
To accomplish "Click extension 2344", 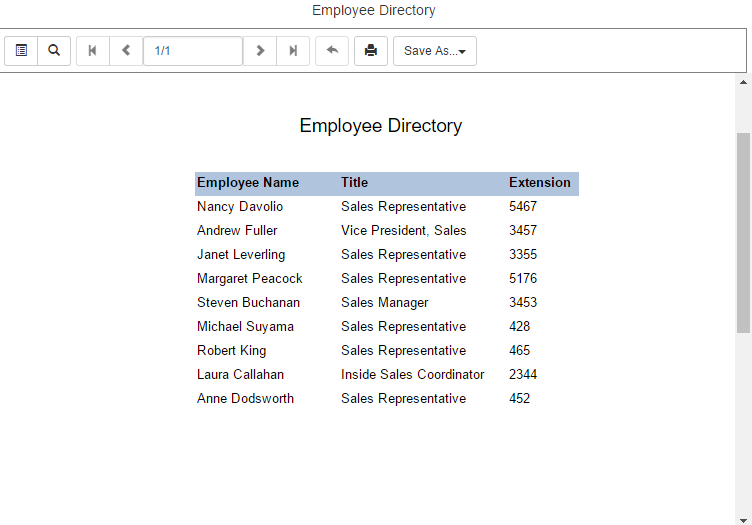I will point(523,374).
